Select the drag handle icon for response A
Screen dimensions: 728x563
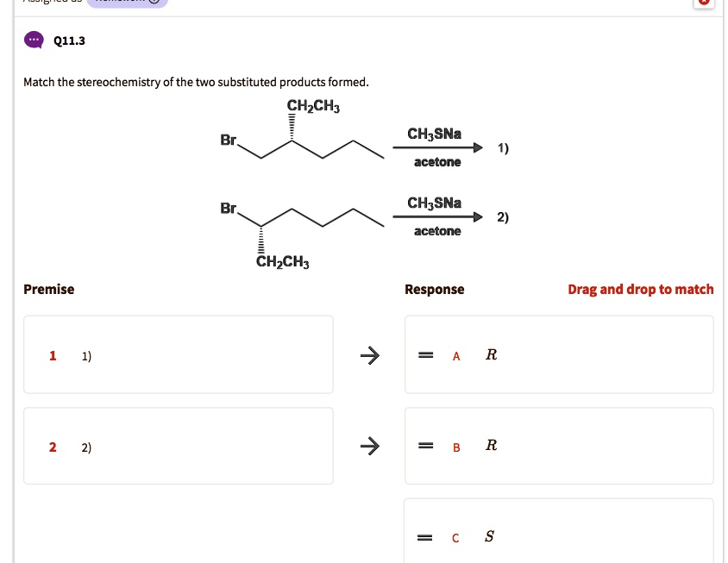tap(425, 354)
